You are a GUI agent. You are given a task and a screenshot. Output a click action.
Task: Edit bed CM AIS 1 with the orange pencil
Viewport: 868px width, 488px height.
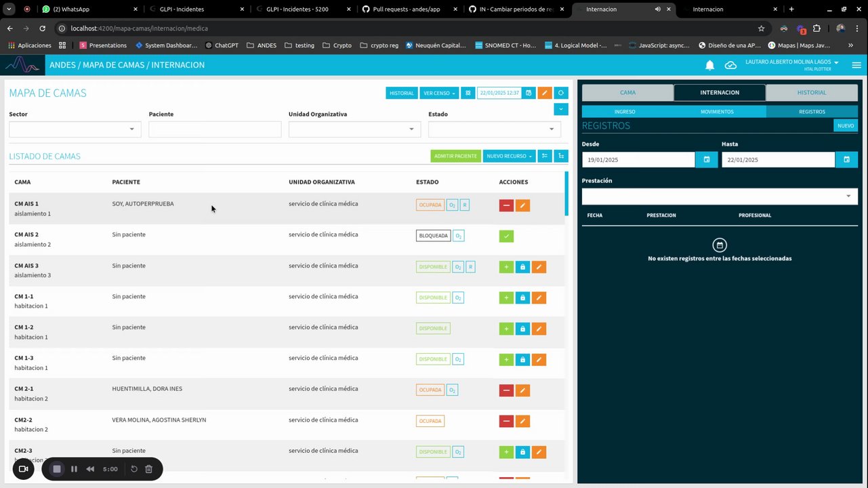[x=522, y=205]
